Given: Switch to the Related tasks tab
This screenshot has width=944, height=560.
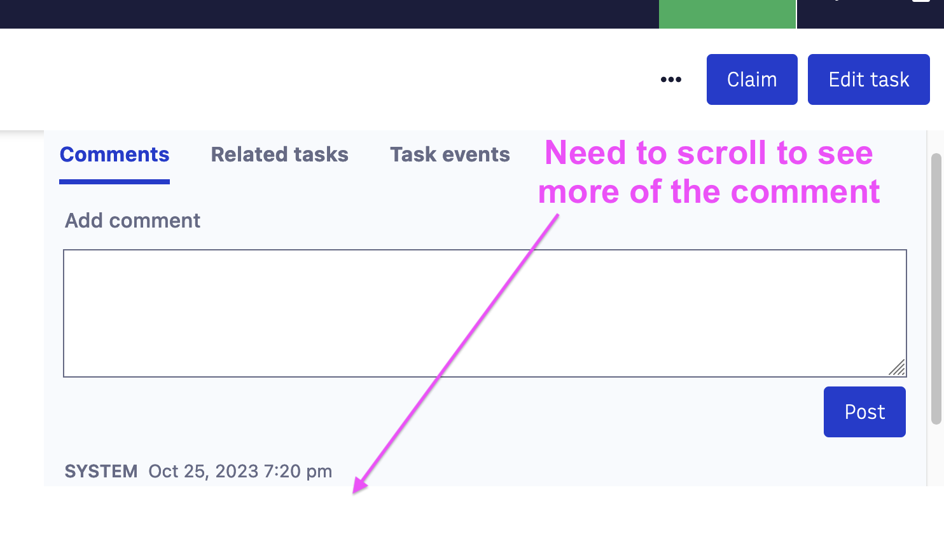Looking at the screenshot, I should pos(280,154).
